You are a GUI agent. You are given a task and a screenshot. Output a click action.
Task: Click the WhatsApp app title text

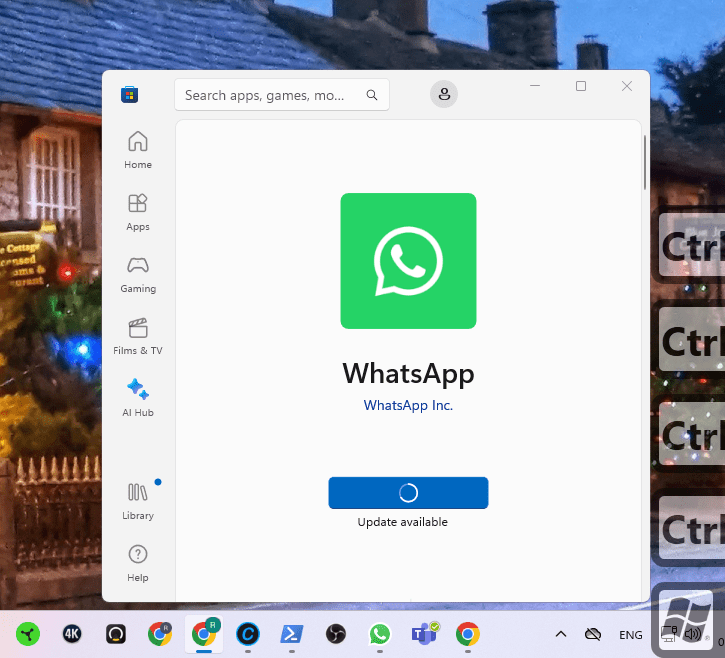coord(408,374)
